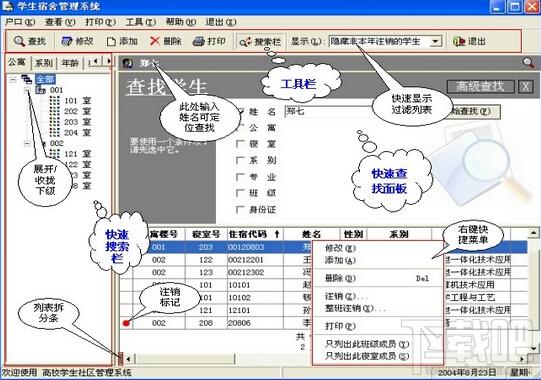Toggle the 班级 search checkbox
The height and width of the screenshot is (380, 541).
pos(240,193)
